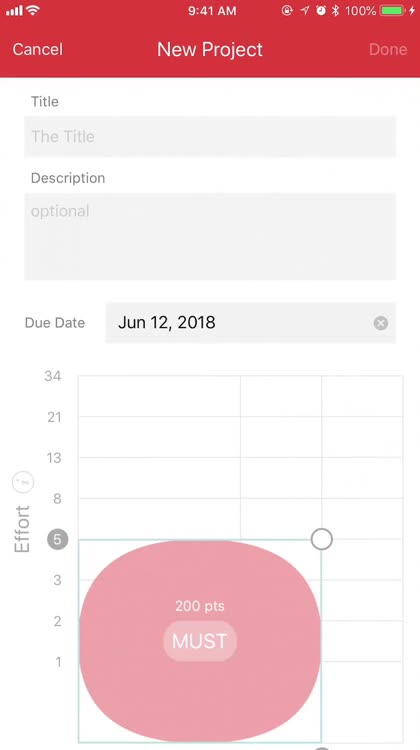Viewport: 420px width, 750px height.
Task: Tap the rotation lock status icon
Action: click(x=287, y=10)
